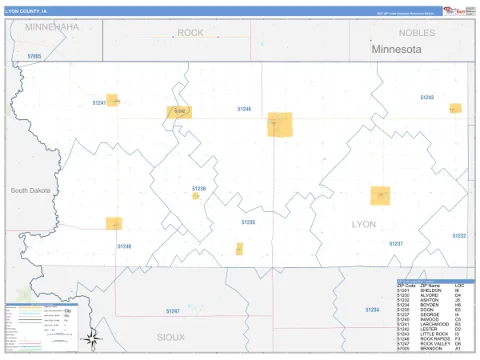Viewport: 480px width, 360px height.
Task: Click the 51232 ZIP label on the map
Action: click(x=459, y=236)
